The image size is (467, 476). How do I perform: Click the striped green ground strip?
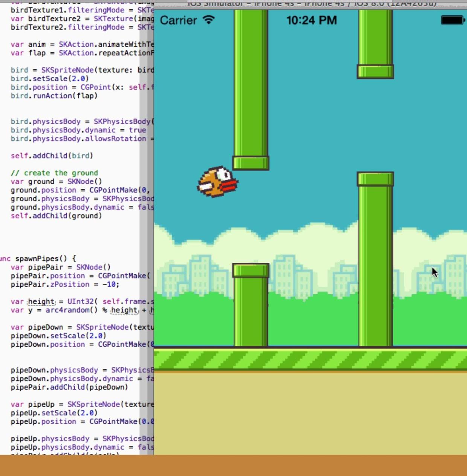tap(310, 359)
